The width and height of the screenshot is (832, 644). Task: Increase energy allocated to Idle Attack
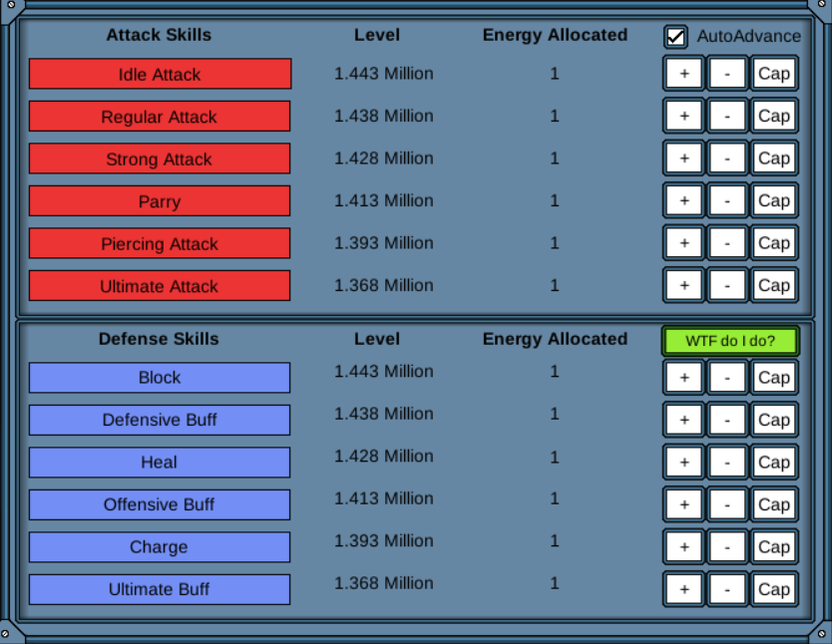point(682,73)
